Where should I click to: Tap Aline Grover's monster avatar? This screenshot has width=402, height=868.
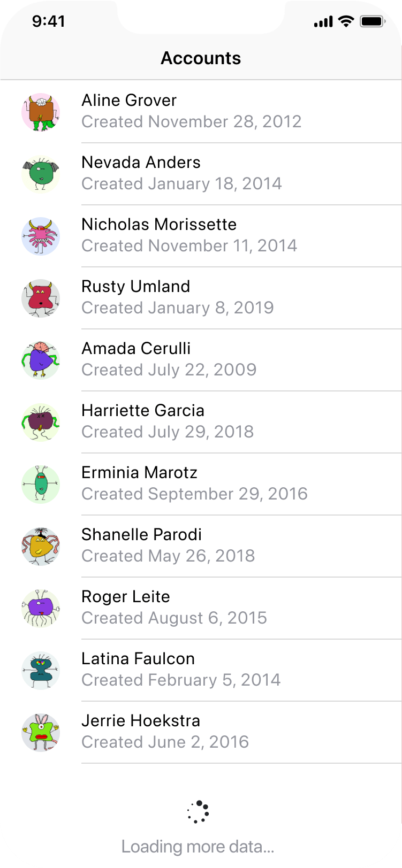pos(41,112)
